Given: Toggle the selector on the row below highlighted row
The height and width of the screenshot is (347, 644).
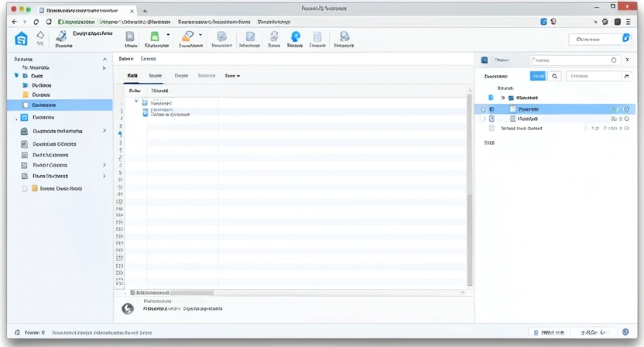Looking at the screenshot, I should [x=482, y=119].
